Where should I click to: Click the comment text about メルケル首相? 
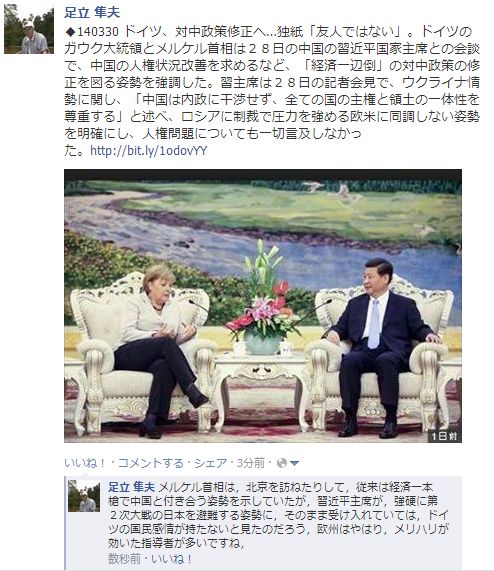[278, 515]
